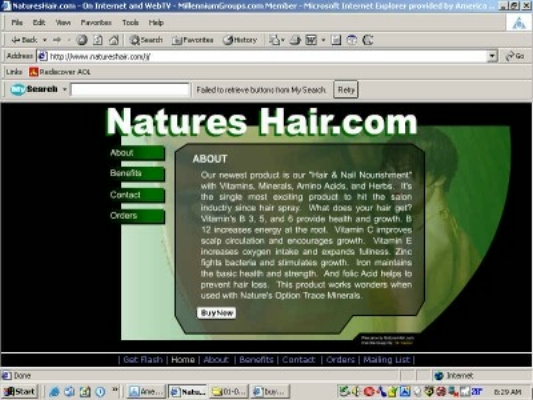
Task: Click the My Search text input box
Action: pos(130,89)
